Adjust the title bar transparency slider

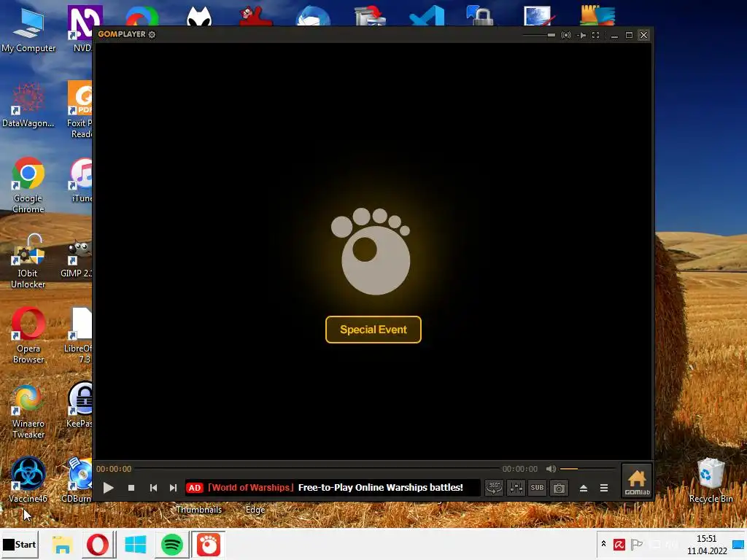pos(539,35)
